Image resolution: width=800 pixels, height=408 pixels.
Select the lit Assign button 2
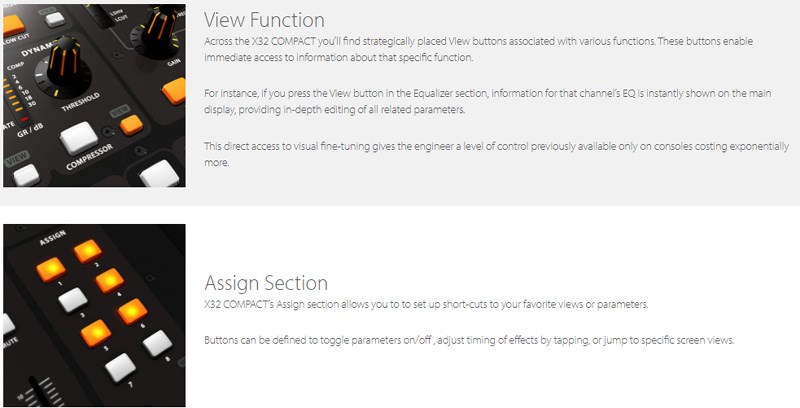[x=88, y=251]
